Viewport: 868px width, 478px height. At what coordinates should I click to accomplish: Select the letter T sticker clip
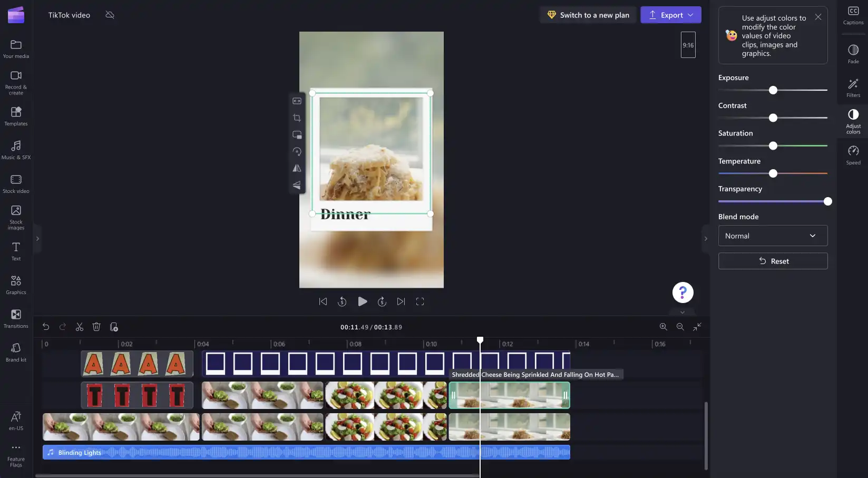[137, 395]
